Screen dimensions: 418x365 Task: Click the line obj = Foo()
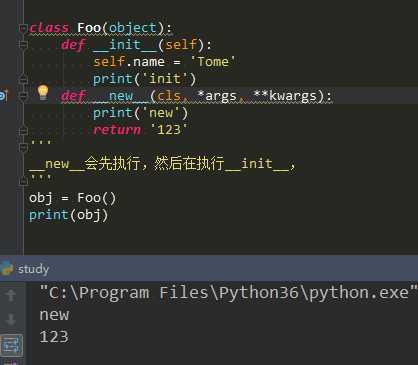point(72,198)
